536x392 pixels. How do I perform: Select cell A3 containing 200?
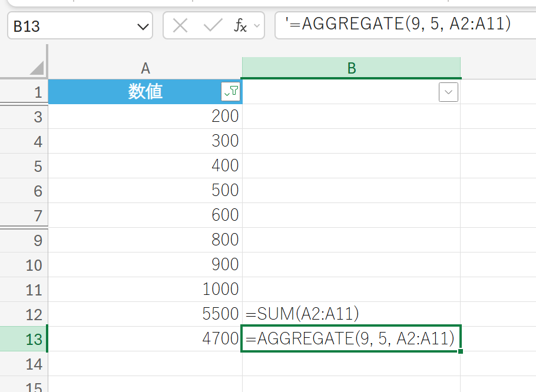click(145, 117)
